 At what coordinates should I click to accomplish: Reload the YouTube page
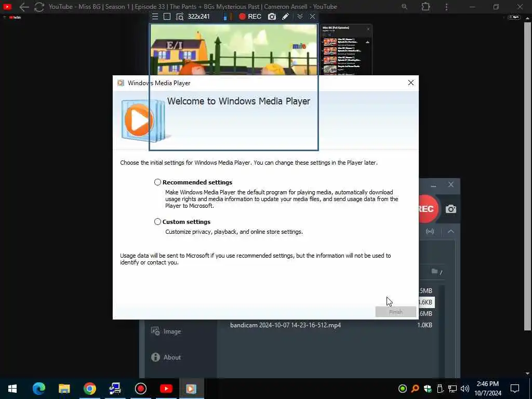39,7
